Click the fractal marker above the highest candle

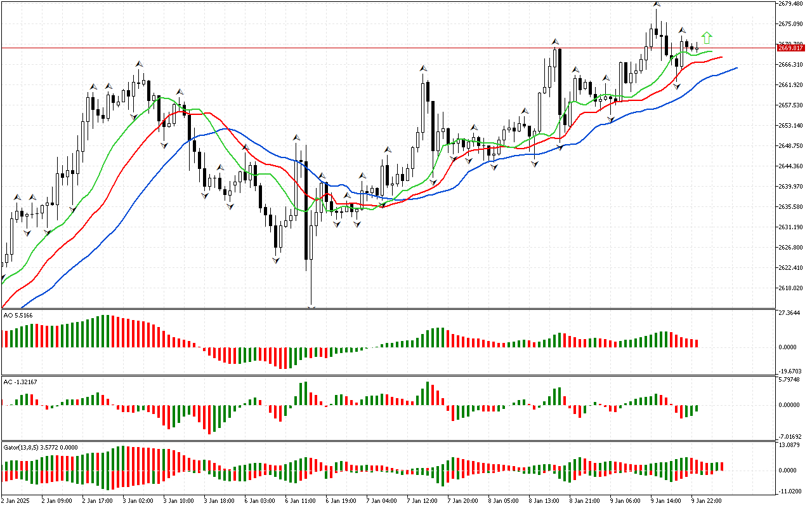tap(656, 4)
